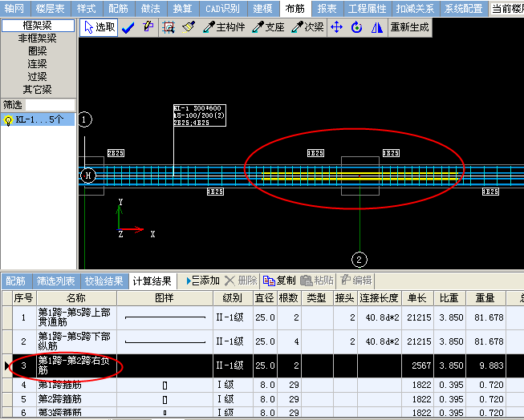Open the 做法 tab

pyautogui.click(x=150, y=8)
